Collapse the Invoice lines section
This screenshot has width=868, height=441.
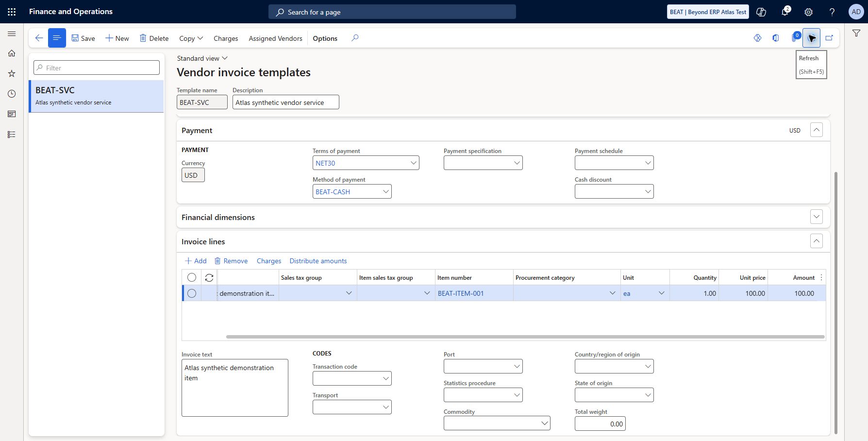(817, 241)
